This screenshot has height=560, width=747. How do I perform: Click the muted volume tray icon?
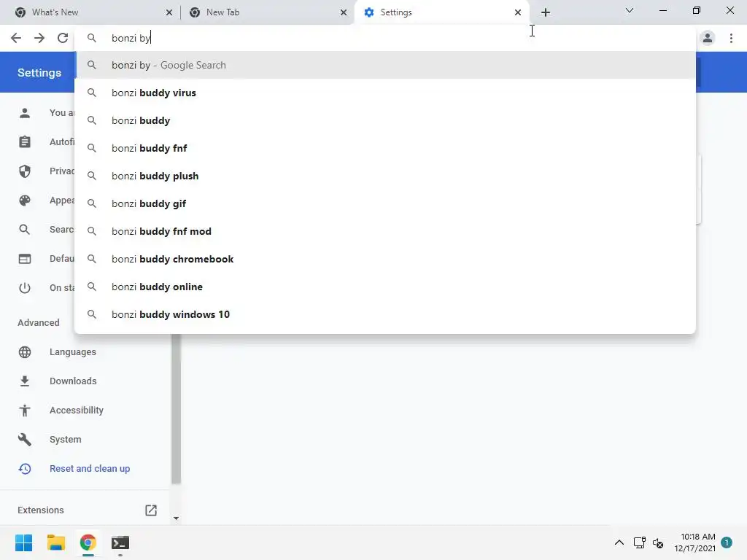[x=658, y=542]
